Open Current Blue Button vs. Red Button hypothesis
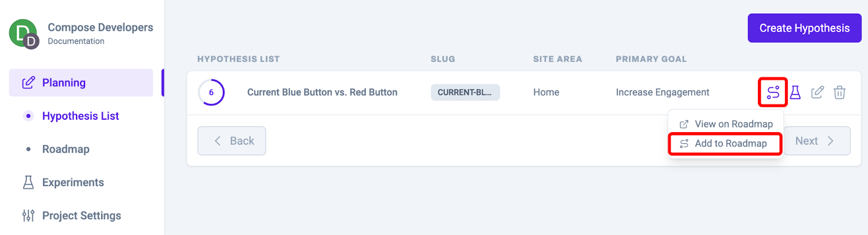This screenshot has height=235, width=868. (322, 93)
